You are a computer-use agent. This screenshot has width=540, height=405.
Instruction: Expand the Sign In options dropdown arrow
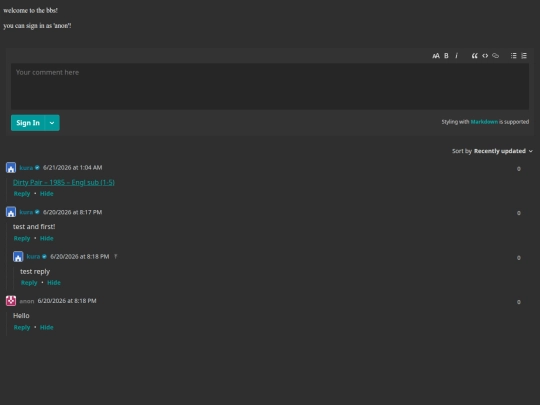[52, 123]
